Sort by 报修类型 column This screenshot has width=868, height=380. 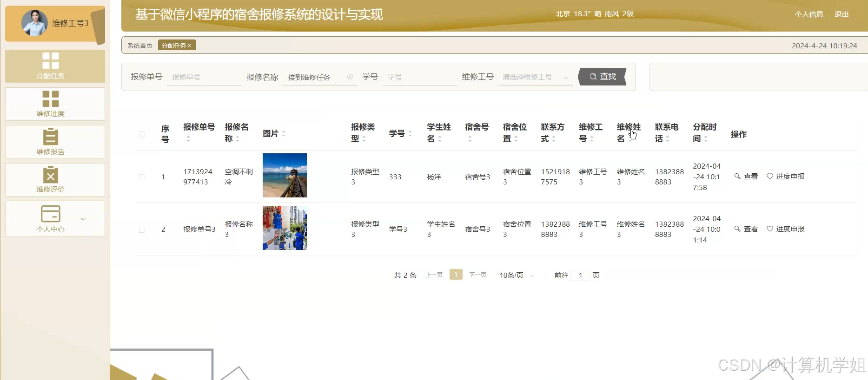coord(364,138)
